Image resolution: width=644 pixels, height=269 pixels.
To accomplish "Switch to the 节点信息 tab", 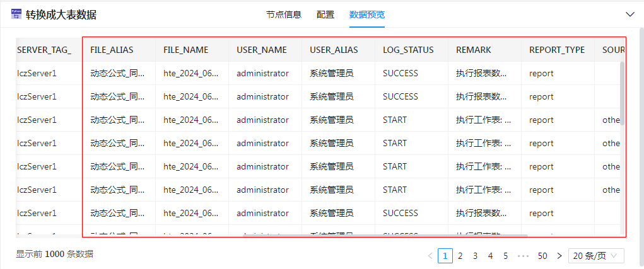I will click(283, 14).
